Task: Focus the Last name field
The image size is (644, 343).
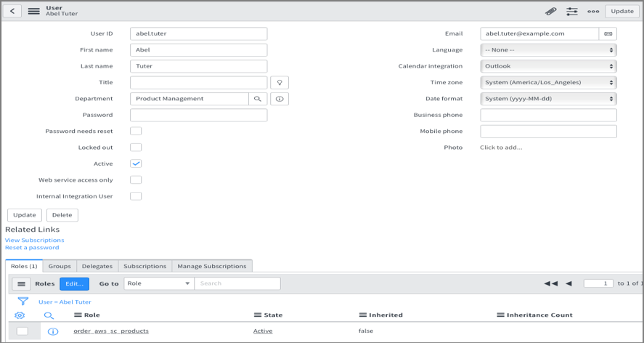Action: click(x=199, y=66)
